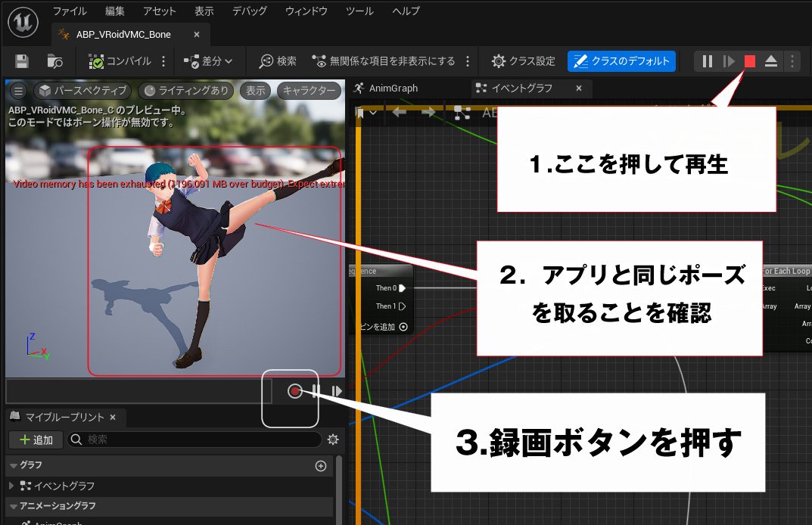Viewport: 812px width, 525px height.
Task: Click Then 0 output pin
Action: click(x=403, y=288)
